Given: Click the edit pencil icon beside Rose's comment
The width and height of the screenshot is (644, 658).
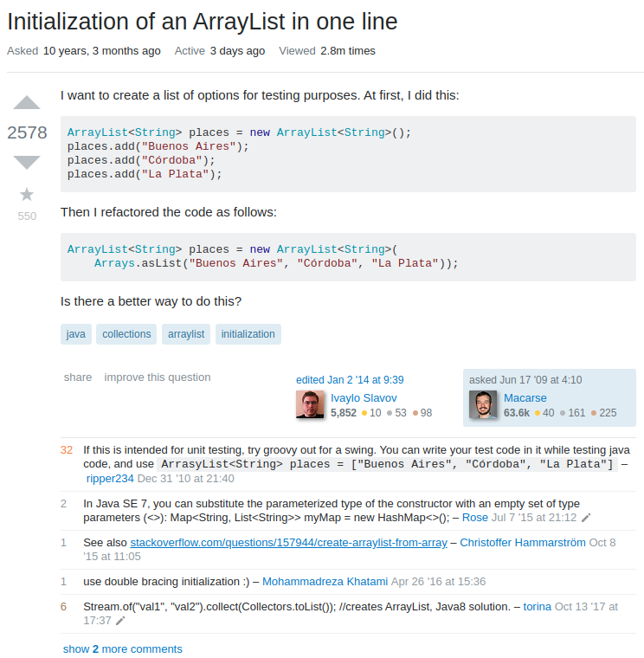Looking at the screenshot, I should (586, 518).
